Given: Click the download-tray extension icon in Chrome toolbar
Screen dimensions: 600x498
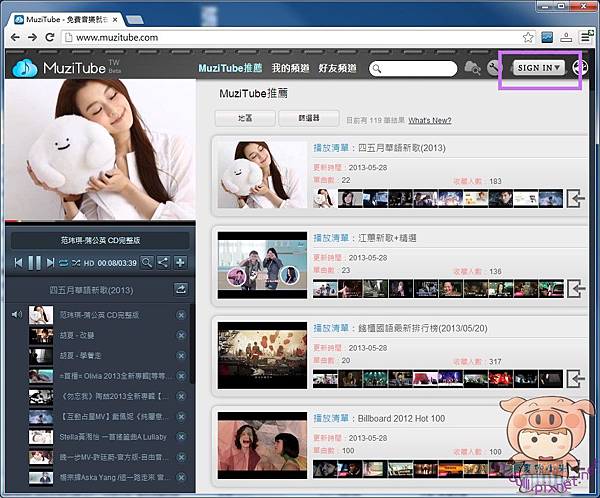Looking at the screenshot, I should (566, 38).
